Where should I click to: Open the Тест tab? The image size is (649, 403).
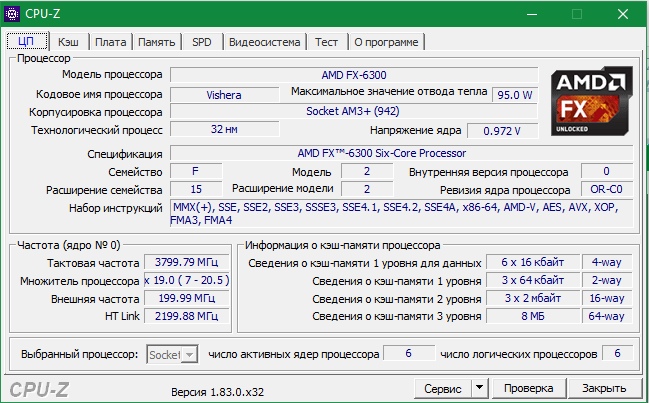(327, 42)
